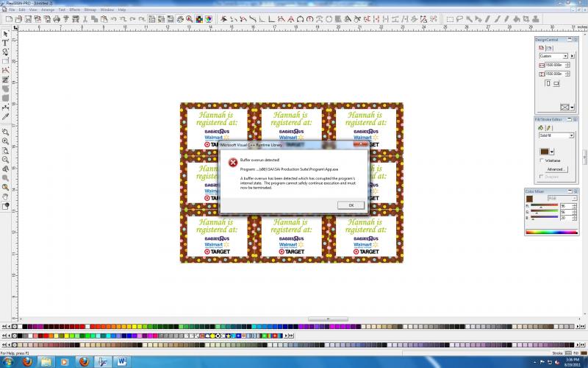Click the Advanced button in Fill/Stroke Editor

tap(556, 169)
